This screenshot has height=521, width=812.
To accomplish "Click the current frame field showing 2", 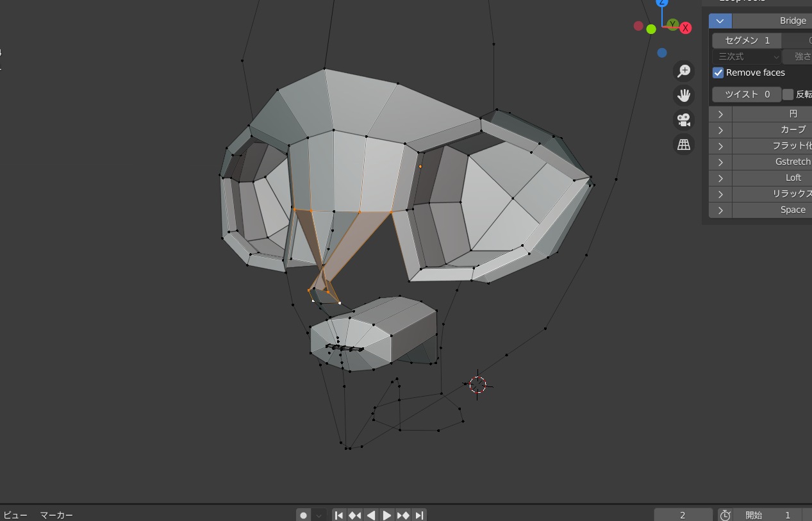I will 683,515.
